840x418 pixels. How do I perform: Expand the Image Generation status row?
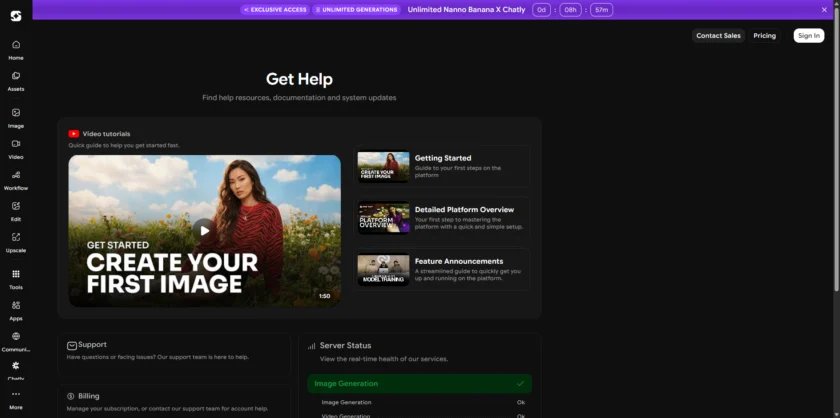click(419, 384)
